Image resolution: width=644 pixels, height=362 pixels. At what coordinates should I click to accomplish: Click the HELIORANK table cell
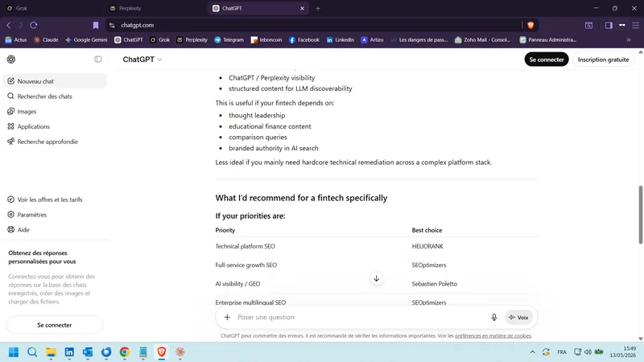427,246
